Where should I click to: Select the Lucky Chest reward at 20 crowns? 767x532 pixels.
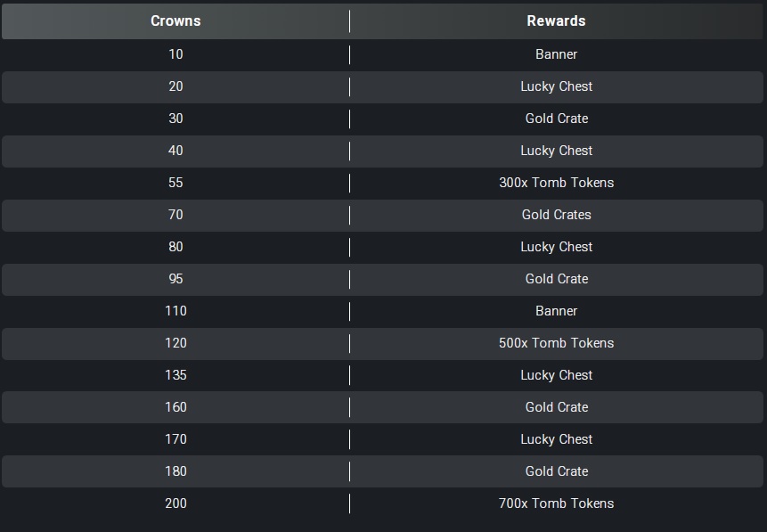click(x=556, y=86)
